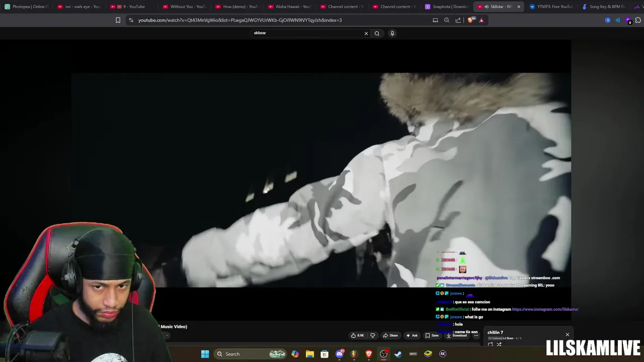Open Steam from the taskbar

tap(398, 354)
